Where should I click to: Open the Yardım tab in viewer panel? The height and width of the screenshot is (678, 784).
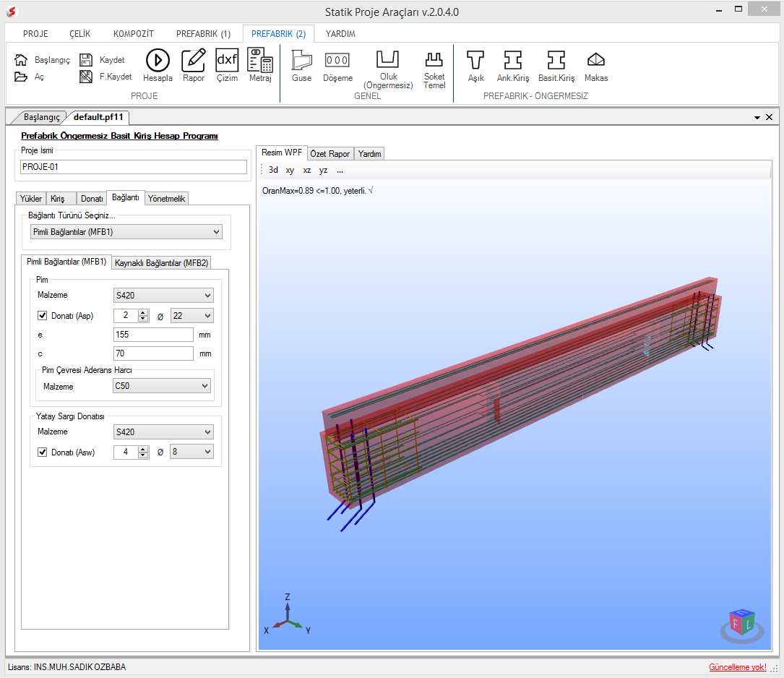369,153
